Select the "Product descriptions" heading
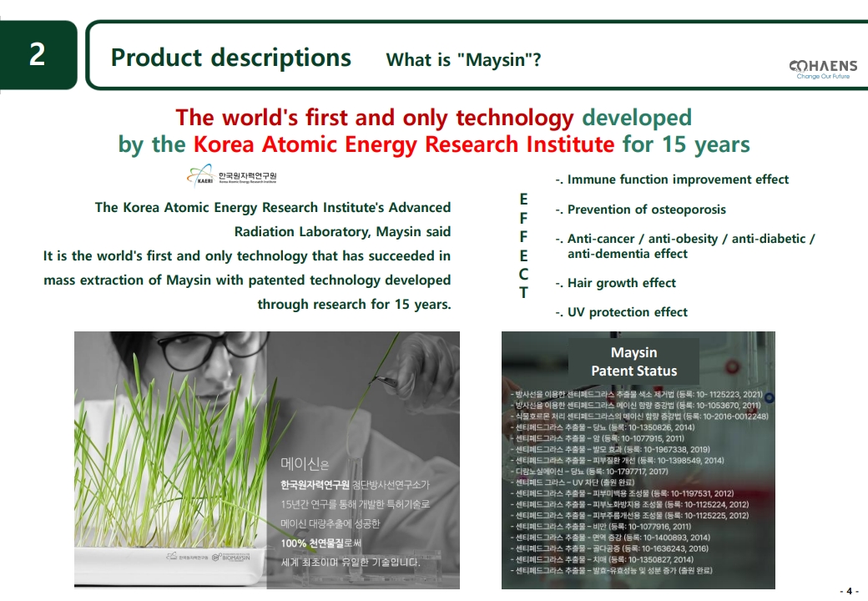Viewport: 868px width, 601px height. (x=231, y=58)
